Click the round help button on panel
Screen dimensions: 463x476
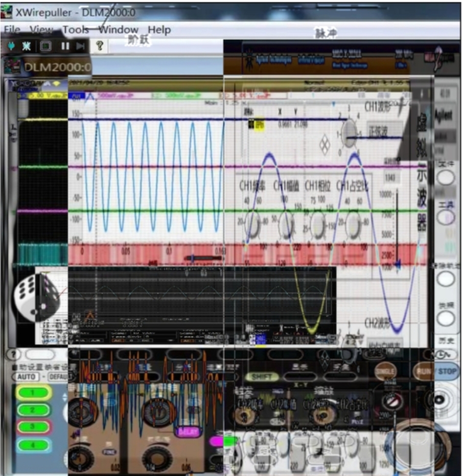(12, 355)
